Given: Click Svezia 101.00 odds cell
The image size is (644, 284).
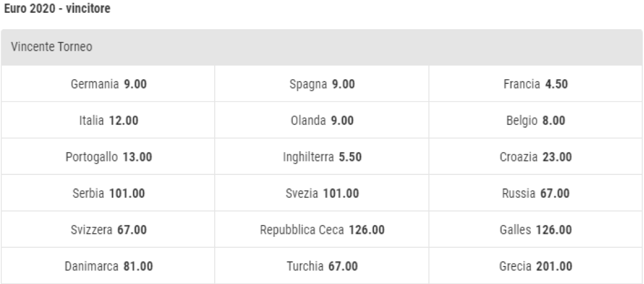Looking at the screenshot, I should click(x=322, y=193).
